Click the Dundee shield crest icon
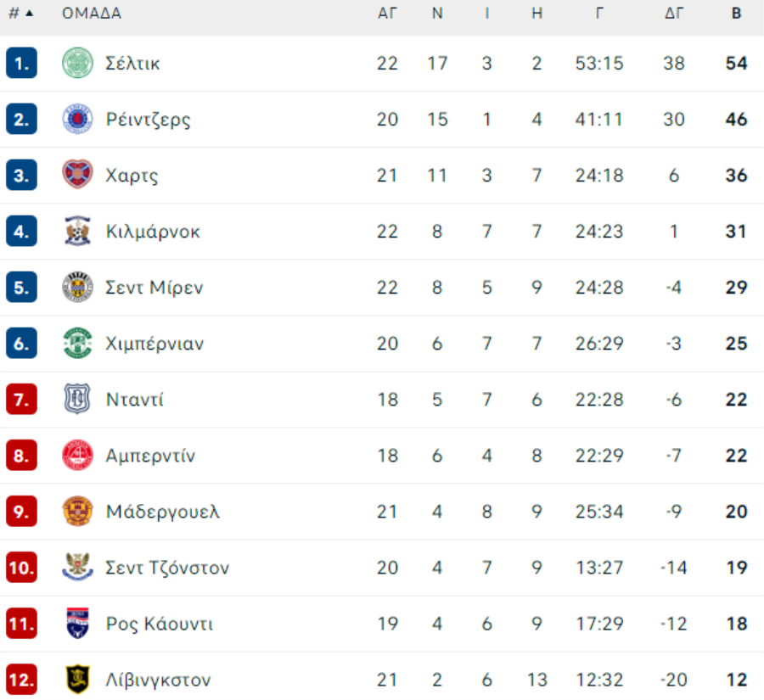The height and width of the screenshot is (700, 764). coord(77,399)
